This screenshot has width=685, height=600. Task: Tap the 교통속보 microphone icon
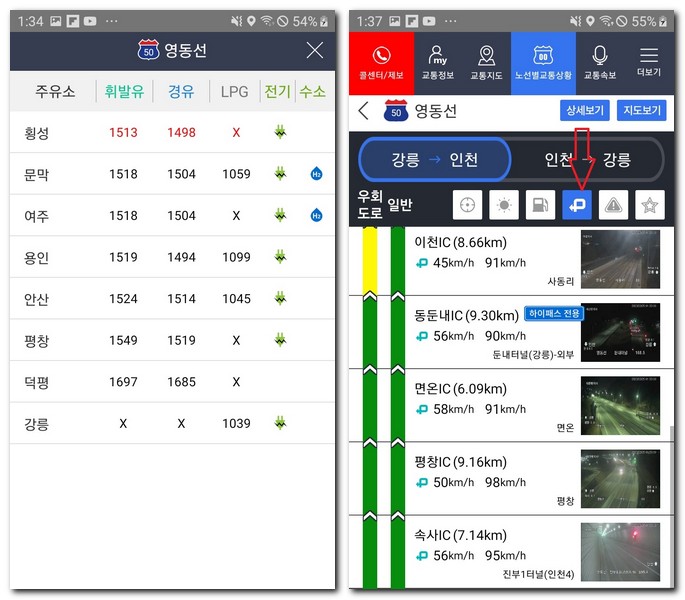600,63
